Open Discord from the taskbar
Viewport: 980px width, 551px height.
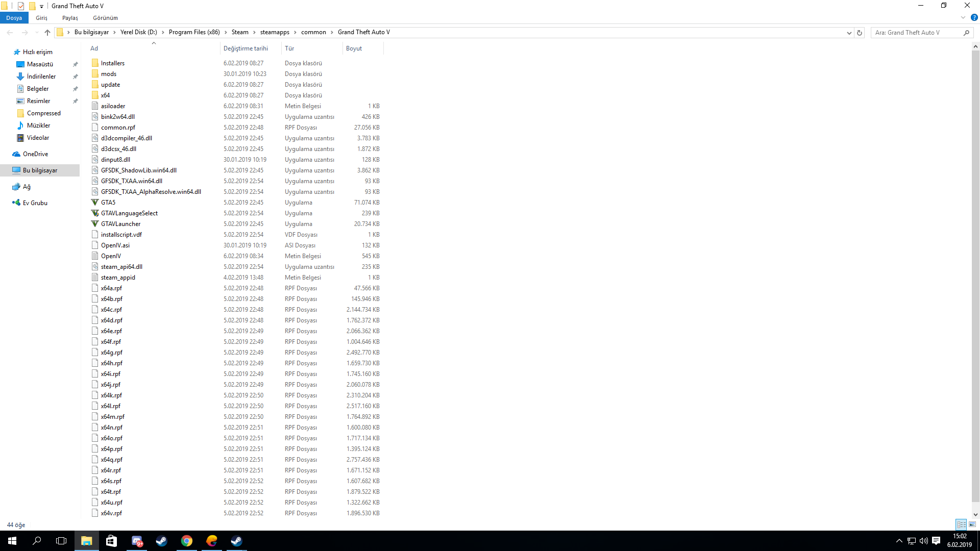[137, 541]
